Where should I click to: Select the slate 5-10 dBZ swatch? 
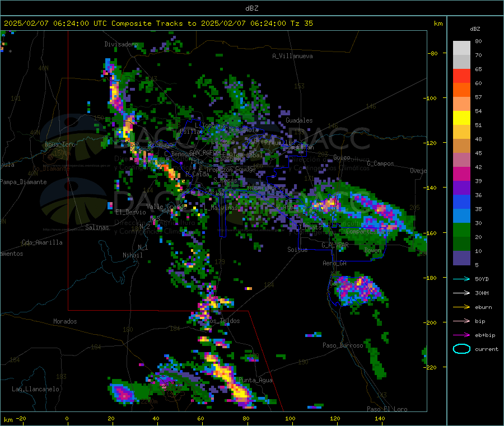coord(461,258)
